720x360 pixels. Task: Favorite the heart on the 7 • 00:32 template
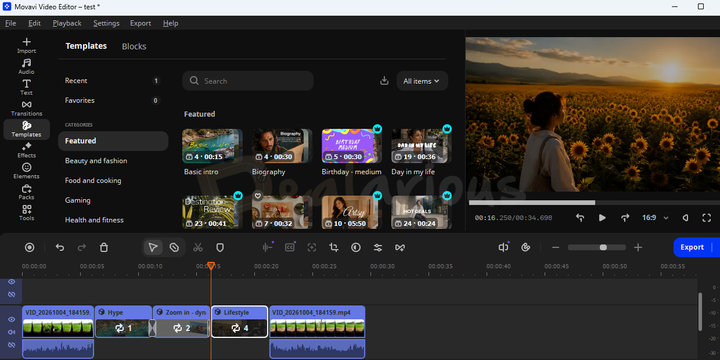point(258,196)
